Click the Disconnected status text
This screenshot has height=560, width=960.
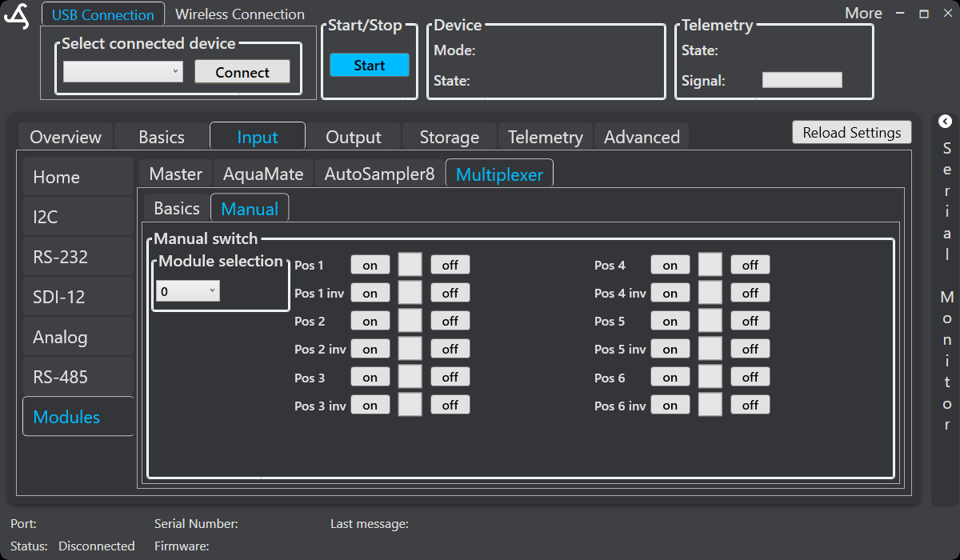tap(97, 546)
